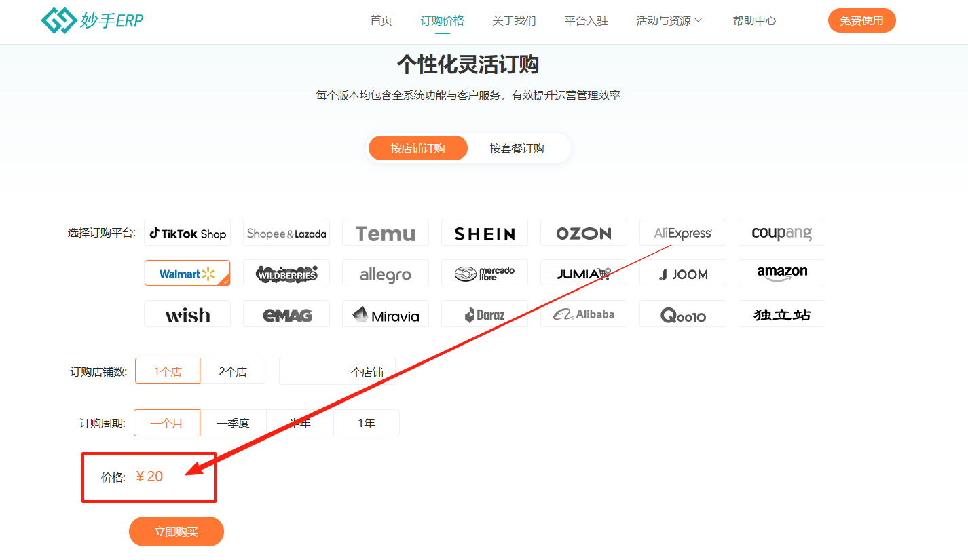Choose the Mercado Libre platform logo

[x=484, y=274]
